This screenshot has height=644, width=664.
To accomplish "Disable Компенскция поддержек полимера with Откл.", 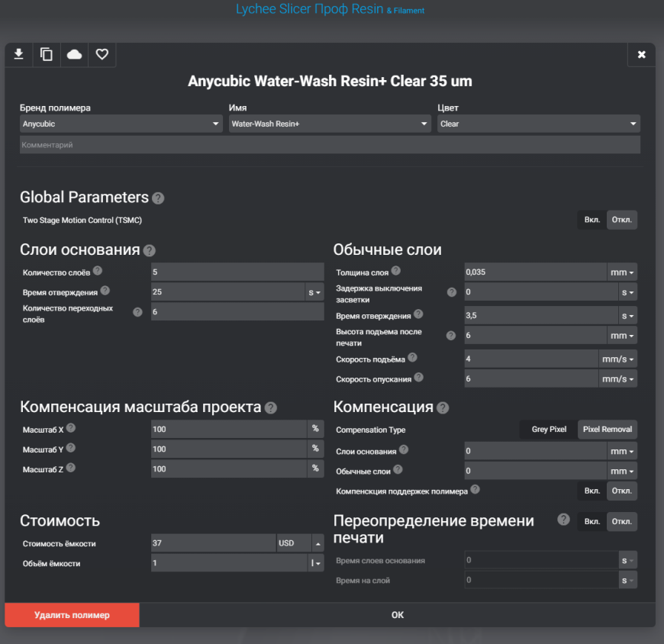I will (x=622, y=491).
